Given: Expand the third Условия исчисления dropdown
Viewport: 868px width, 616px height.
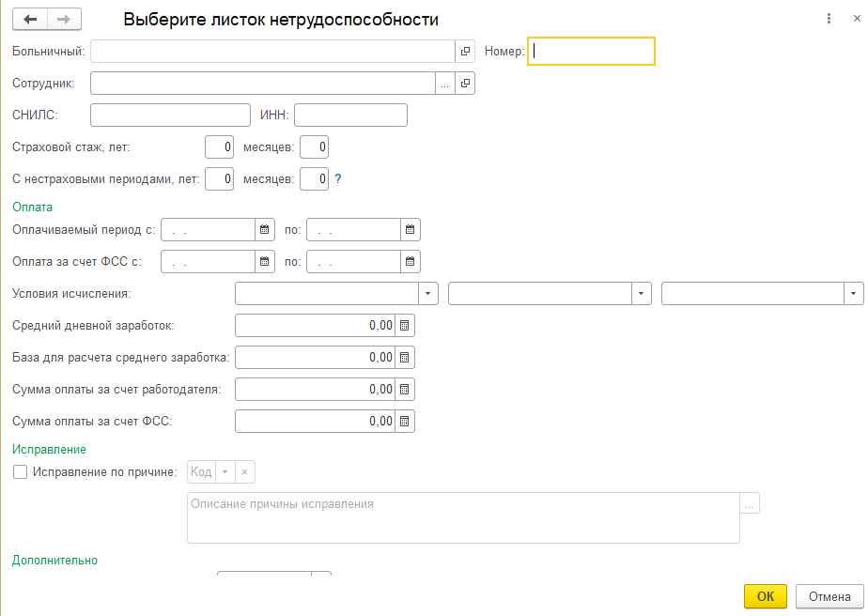Looking at the screenshot, I should point(854,294).
